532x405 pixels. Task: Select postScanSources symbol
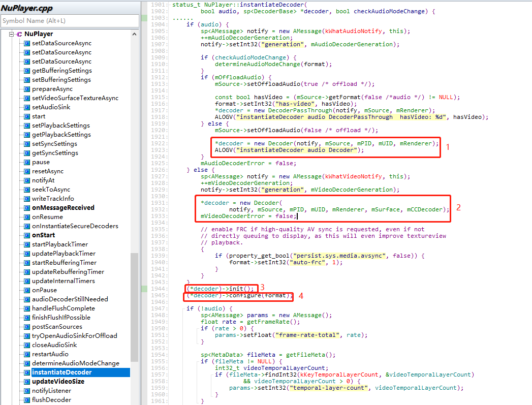pyautogui.click(x=57, y=327)
